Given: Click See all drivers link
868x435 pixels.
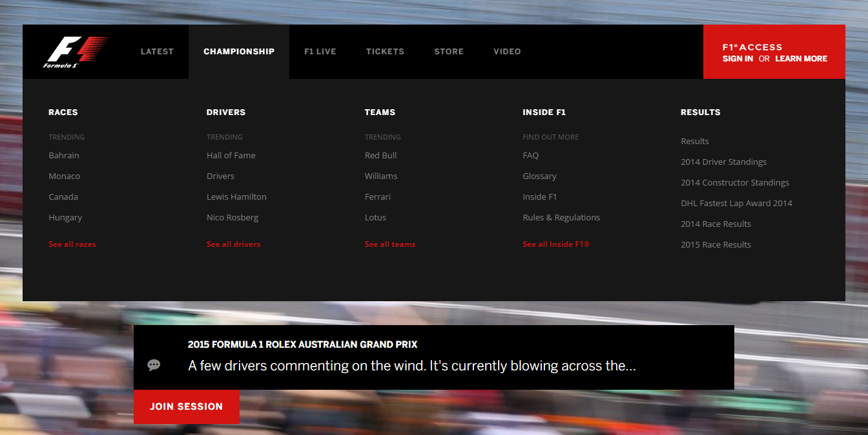Looking at the screenshot, I should (234, 244).
